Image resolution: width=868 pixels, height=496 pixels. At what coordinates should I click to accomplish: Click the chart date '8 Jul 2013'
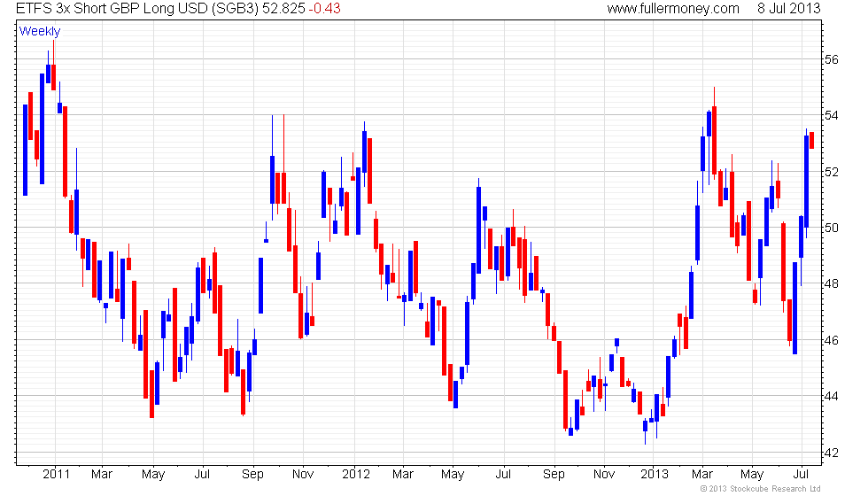click(x=789, y=8)
